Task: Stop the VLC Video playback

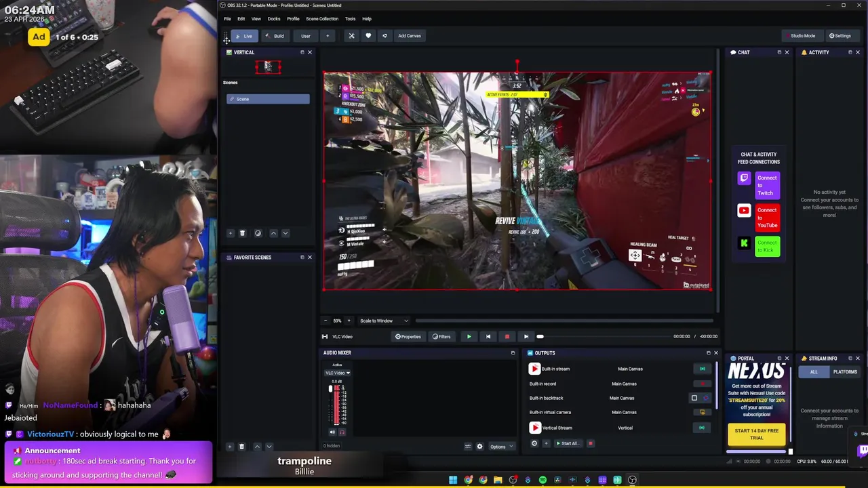Action: click(507, 336)
